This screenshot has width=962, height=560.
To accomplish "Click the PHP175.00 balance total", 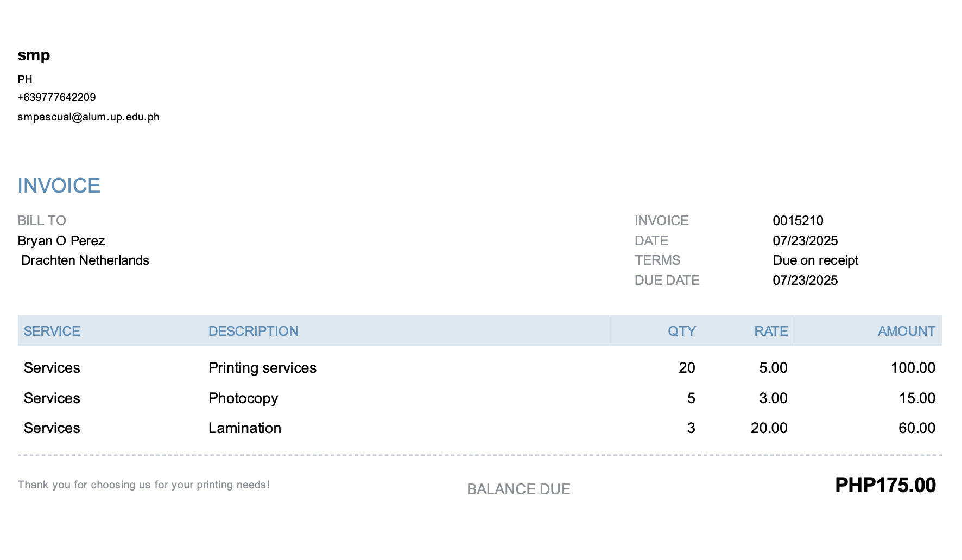I will (x=885, y=485).
